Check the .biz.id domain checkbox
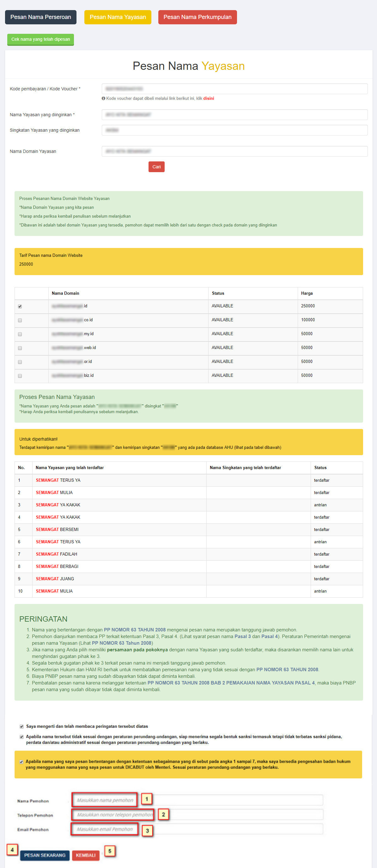The width and height of the screenshot is (377, 868). 20,376
